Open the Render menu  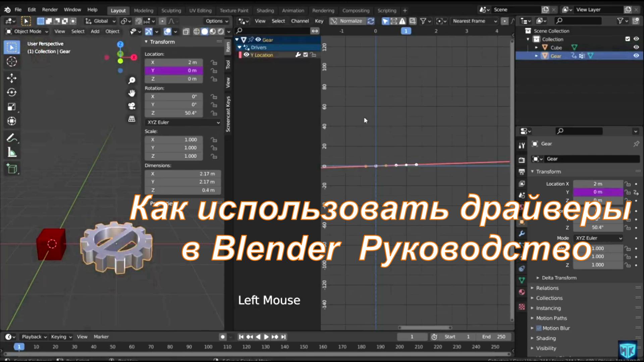(x=50, y=10)
